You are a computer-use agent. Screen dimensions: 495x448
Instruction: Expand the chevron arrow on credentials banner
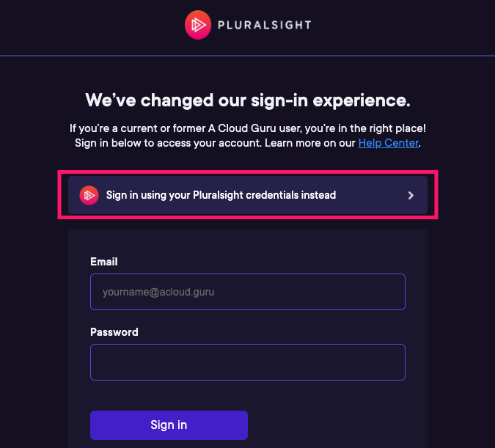point(411,196)
